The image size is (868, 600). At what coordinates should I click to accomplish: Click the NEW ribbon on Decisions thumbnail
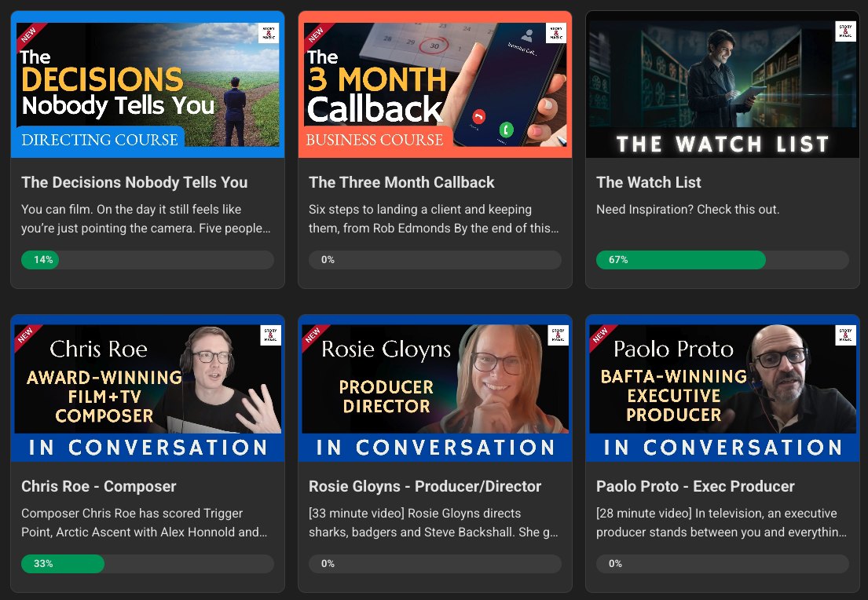pos(29,35)
